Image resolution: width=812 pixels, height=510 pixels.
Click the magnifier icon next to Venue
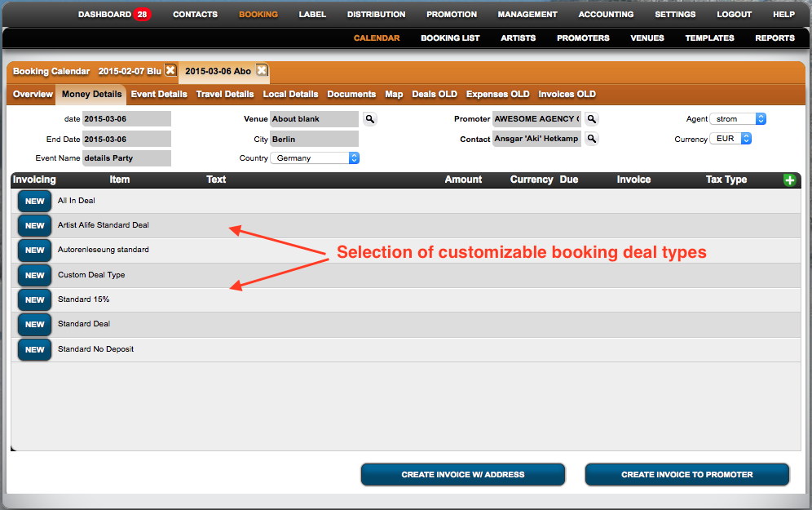point(370,119)
